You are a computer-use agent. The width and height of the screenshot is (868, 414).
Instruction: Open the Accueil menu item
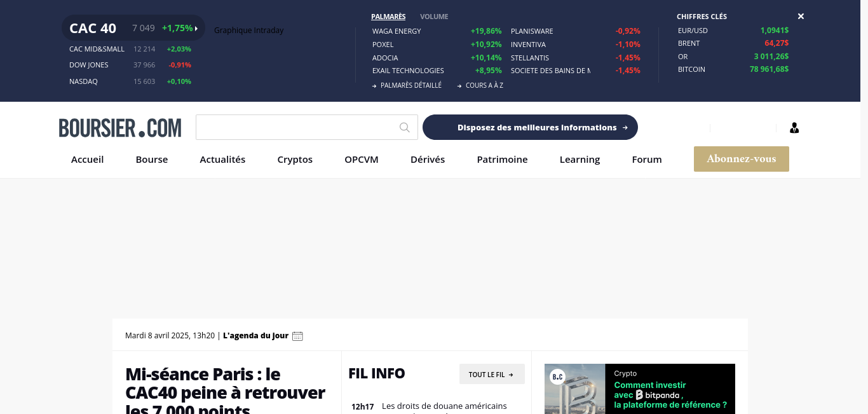(x=87, y=160)
